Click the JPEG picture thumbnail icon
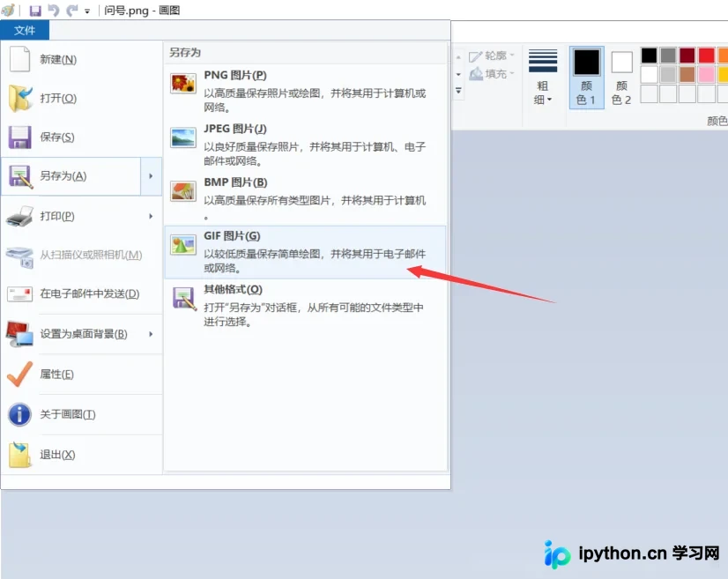Screen dimensions: 728x579 coord(183,137)
